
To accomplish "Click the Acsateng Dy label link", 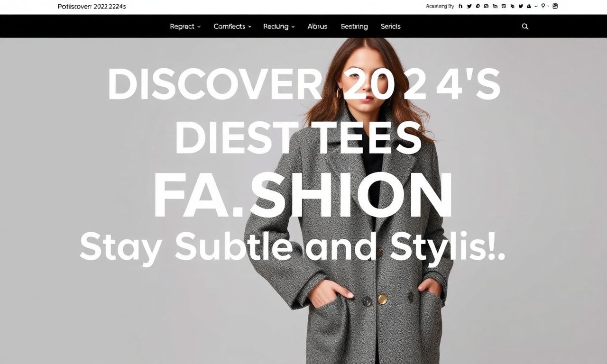I will coord(440,6).
